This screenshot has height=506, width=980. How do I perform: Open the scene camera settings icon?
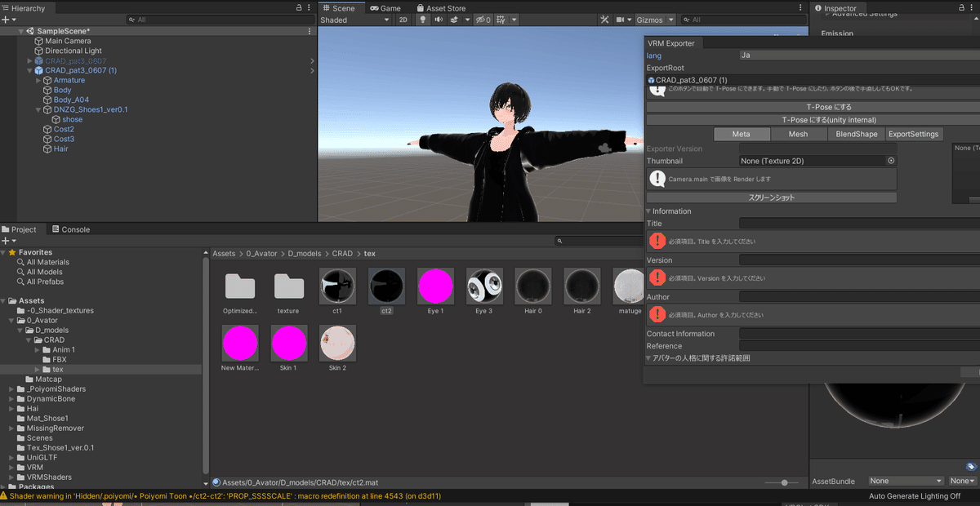(621, 20)
